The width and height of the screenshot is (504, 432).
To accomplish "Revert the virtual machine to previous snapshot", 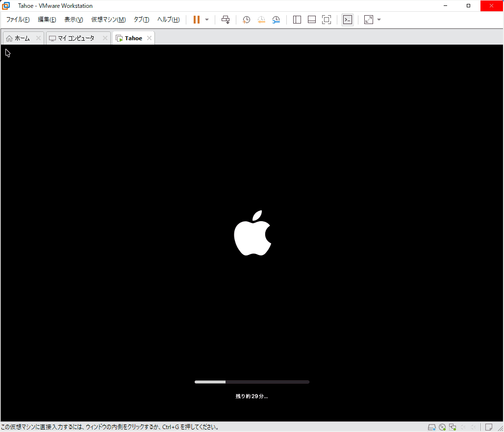I will point(261,20).
